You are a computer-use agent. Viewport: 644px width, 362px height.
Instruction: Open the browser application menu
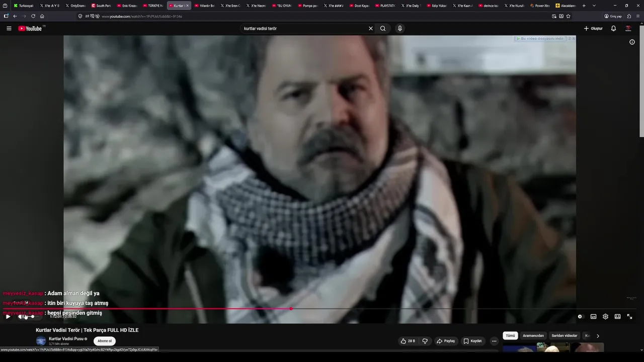pyautogui.click(x=638, y=16)
